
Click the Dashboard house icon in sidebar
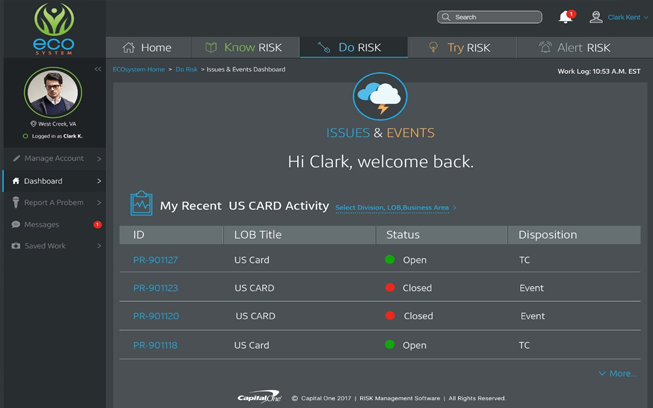point(16,181)
